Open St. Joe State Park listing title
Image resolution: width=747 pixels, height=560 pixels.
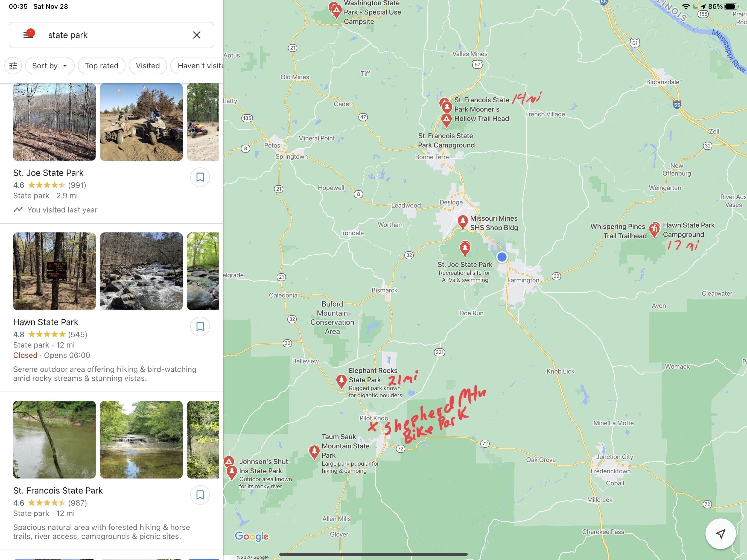pos(48,173)
